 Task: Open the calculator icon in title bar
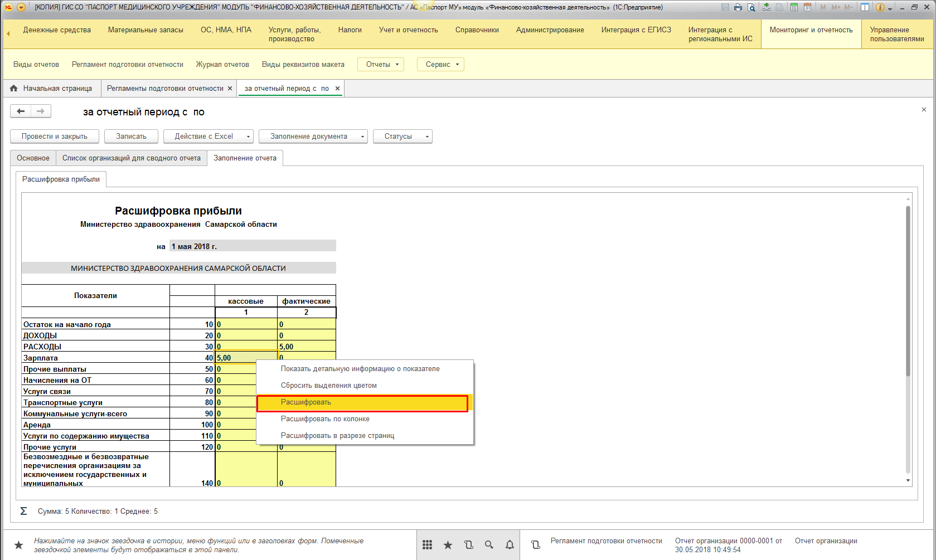pos(794,7)
